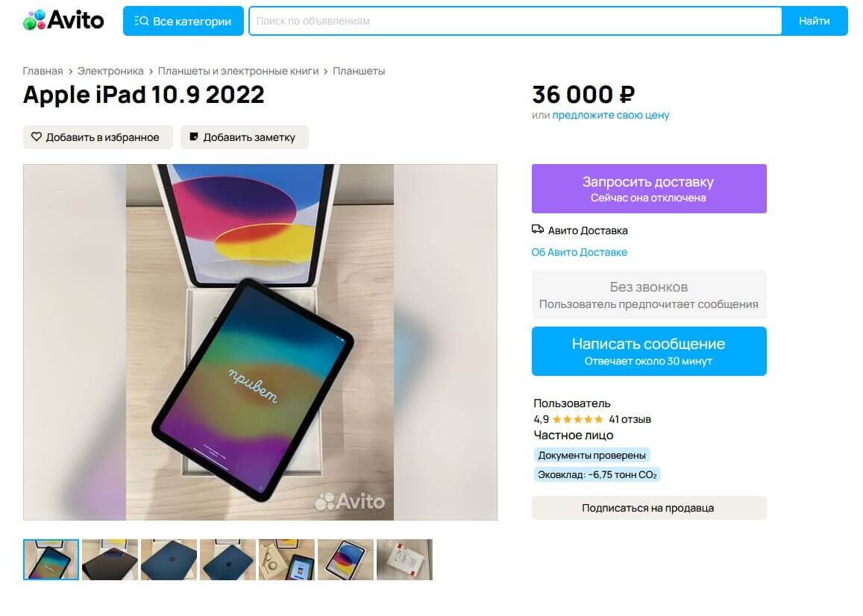The image size is (863, 616).
Task: Click the Avito watermark on the main photo
Action: [x=351, y=502]
